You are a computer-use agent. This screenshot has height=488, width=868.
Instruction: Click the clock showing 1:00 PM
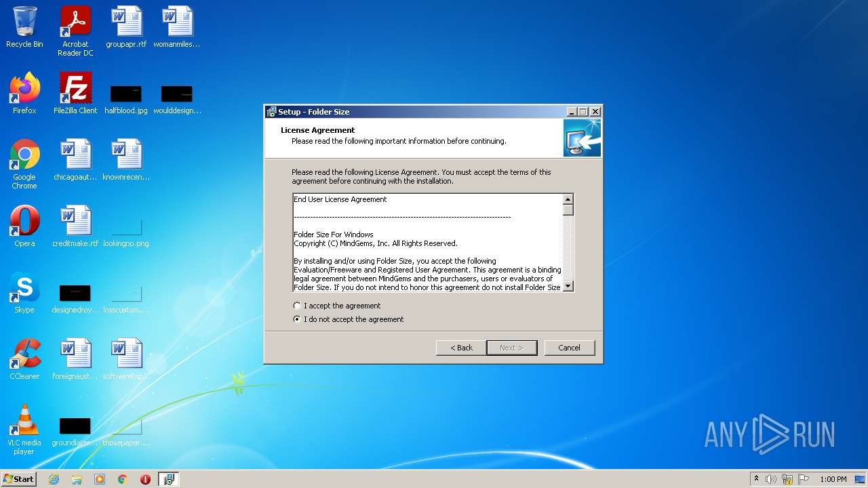(x=833, y=479)
